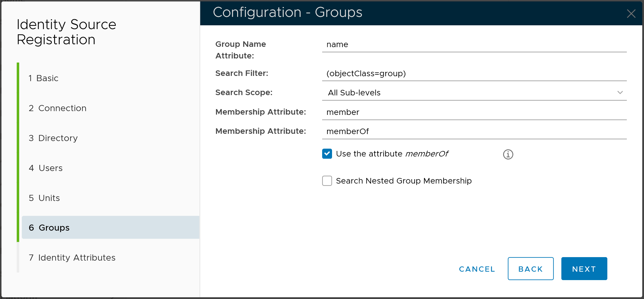The width and height of the screenshot is (644, 299).
Task: Enable Search Nested Group Membership
Action: pyautogui.click(x=327, y=181)
